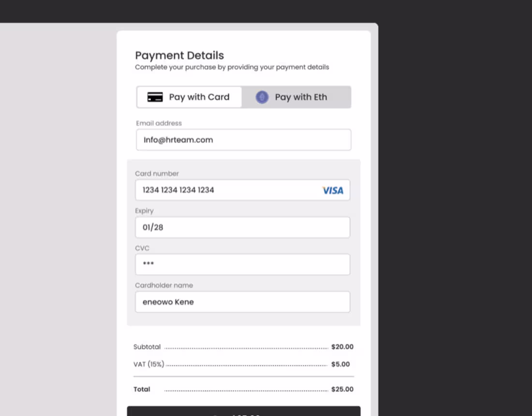Click the Payment Details heading
Image resolution: width=532 pixels, height=416 pixels.
click(179, 55)
